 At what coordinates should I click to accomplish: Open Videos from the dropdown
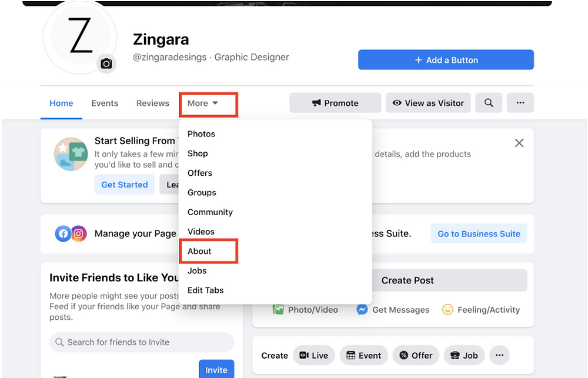[276, 232]
